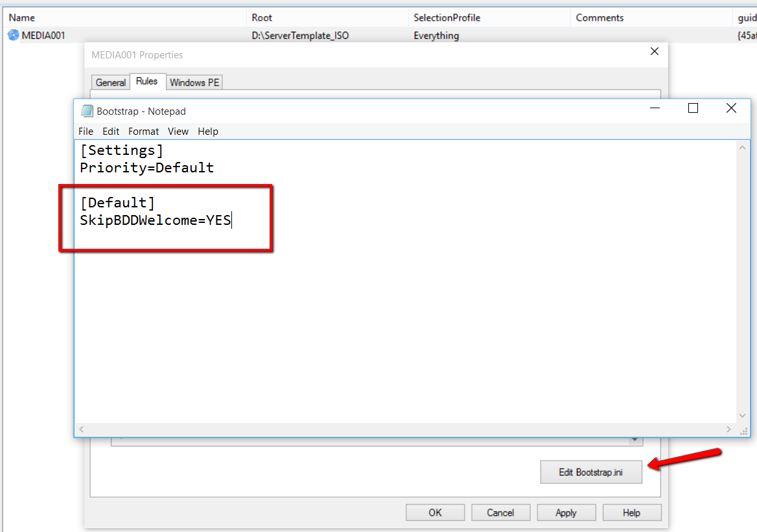Switch to the General tab
757x532 pixels.
pyautogui.click(x=110, y=82)
